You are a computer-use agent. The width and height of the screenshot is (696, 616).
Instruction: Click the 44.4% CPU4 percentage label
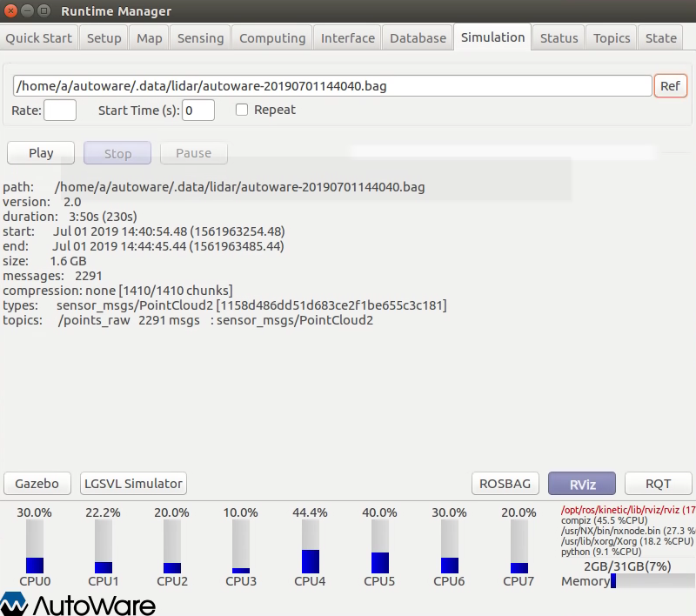310,512
